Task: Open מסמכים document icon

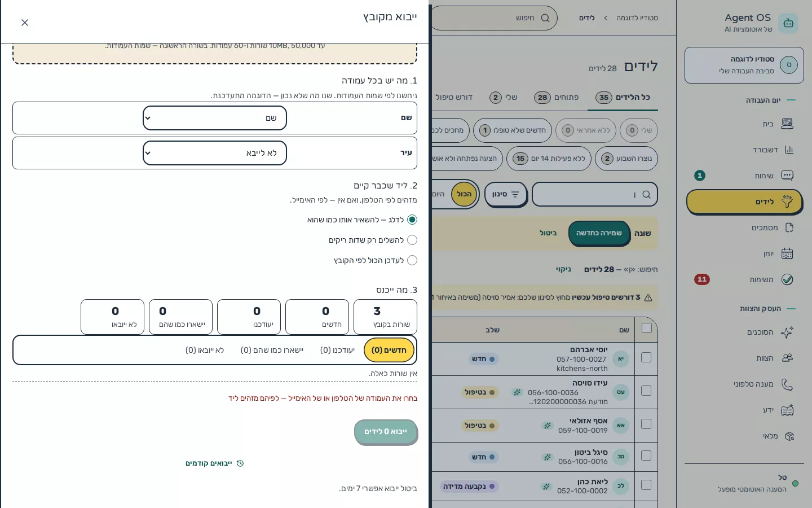Action: pyautogui.click(x=789, y=227)
